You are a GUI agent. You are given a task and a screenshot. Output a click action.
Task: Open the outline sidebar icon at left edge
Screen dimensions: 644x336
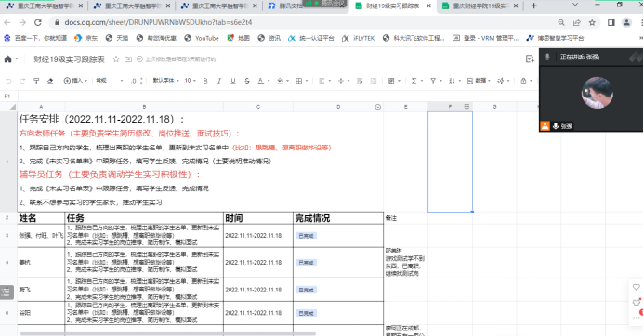[x=7, y=291]
